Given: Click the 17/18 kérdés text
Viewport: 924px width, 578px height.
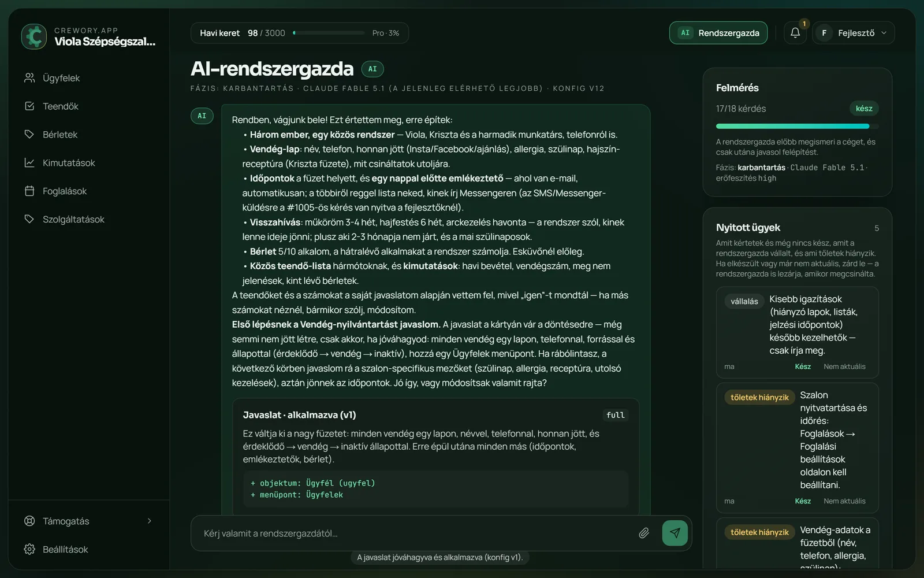Looking at the screenshot, I should (x=741, y=109).
